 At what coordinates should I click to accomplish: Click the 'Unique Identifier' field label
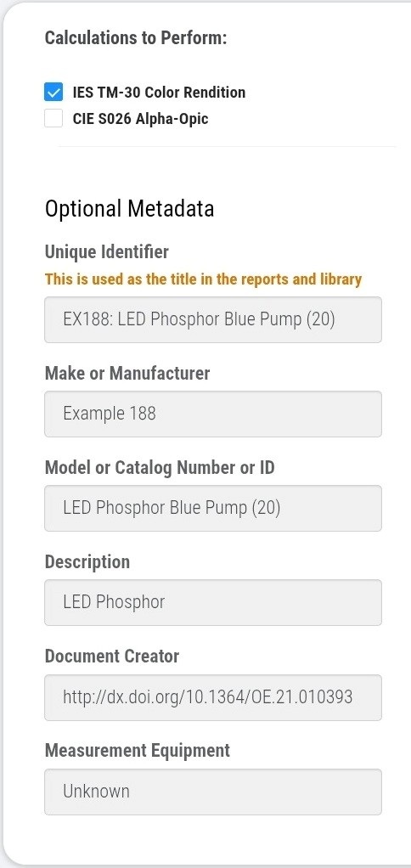[107, 252]
